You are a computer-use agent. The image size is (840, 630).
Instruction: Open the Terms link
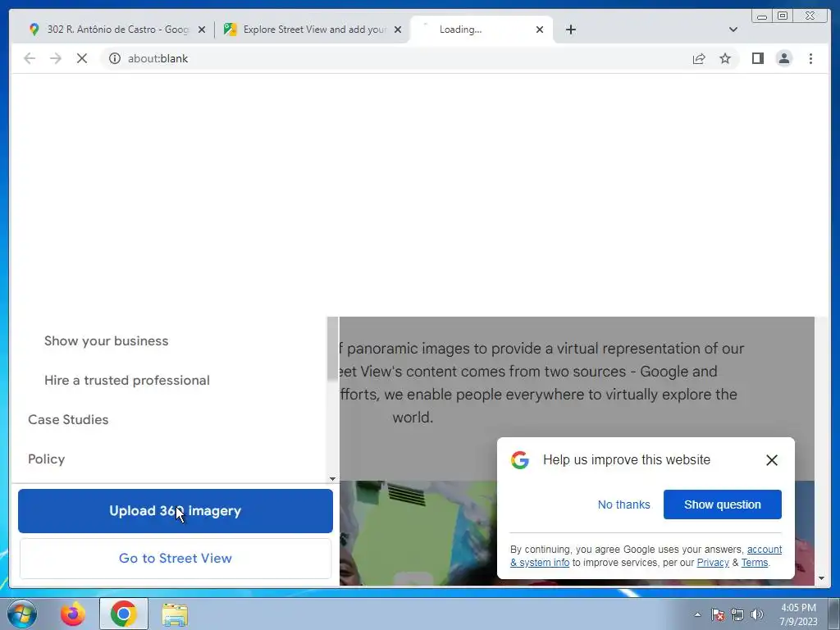pos(755,563)
